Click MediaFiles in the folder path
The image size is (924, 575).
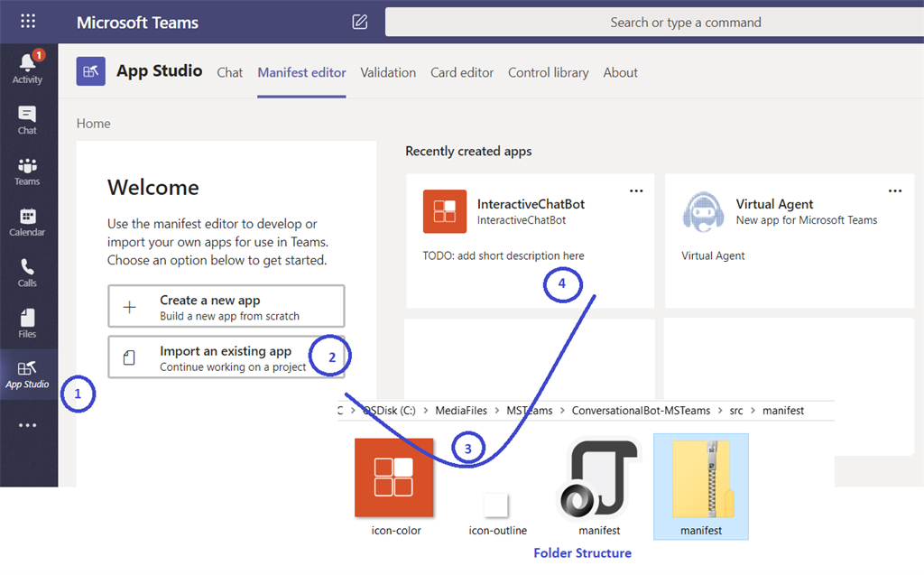click(x=461, y=411)
